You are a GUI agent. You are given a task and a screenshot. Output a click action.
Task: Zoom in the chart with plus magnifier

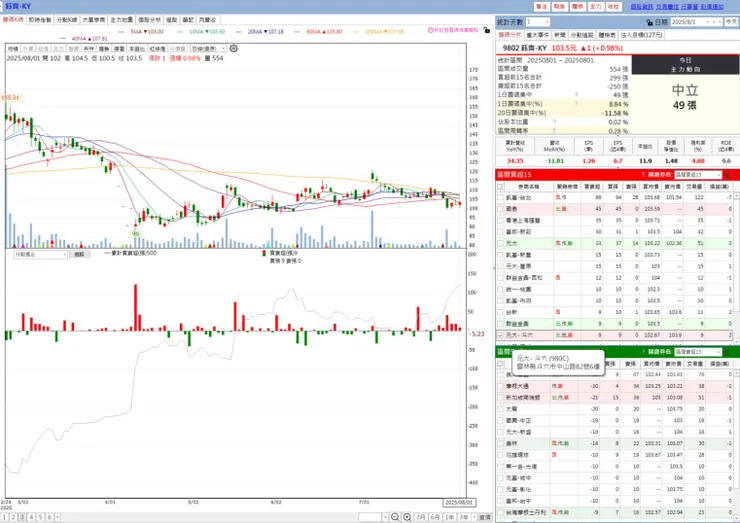407,517
